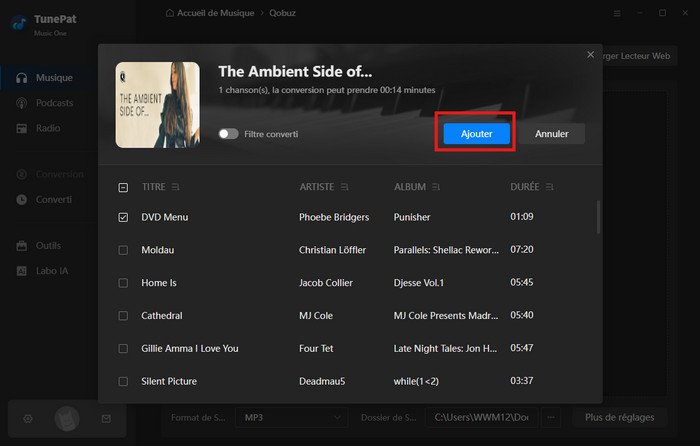700x446 pixels.
Task: Click The Ambient Side of album cover
Action: [158, 105]
